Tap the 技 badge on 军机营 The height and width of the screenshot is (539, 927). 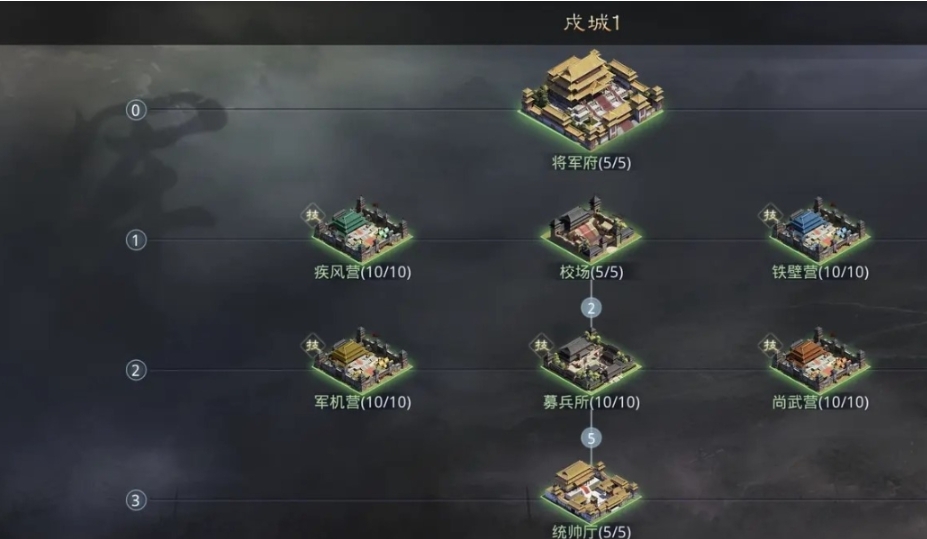(312, 345)
